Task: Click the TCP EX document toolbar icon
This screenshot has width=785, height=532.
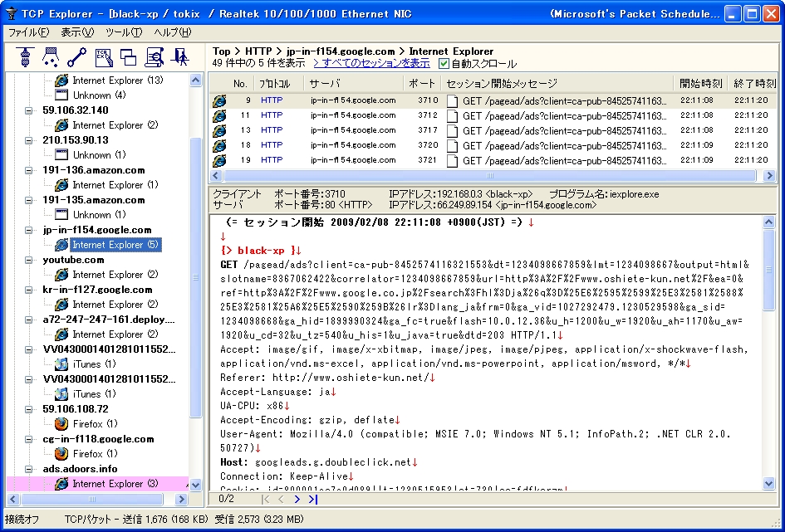Action: click(x=103, y=57)
